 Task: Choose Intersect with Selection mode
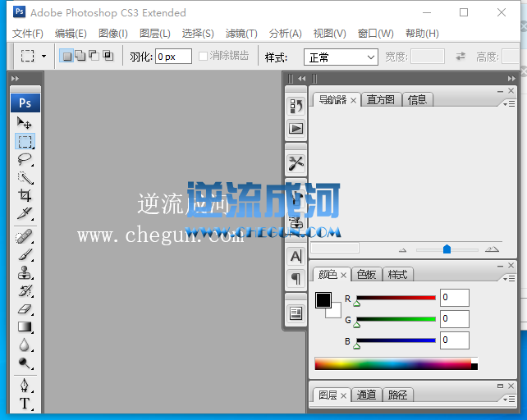click(x=108, y=56)
